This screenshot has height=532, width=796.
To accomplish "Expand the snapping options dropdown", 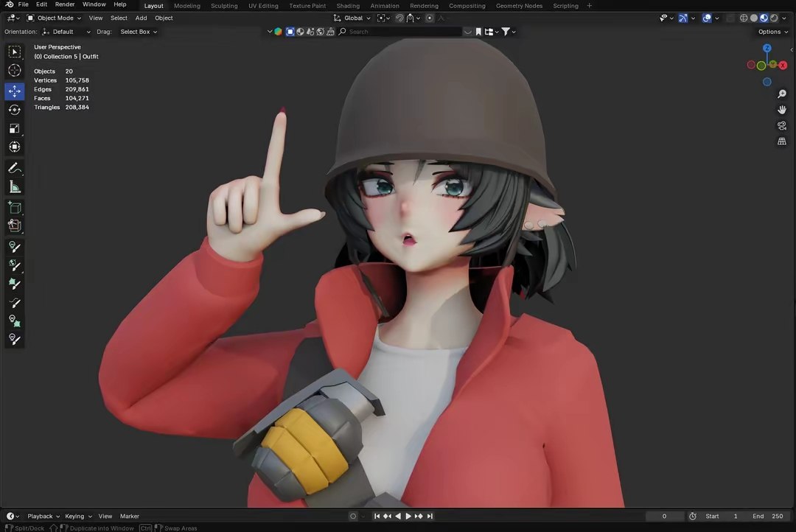I will point(413,18).
